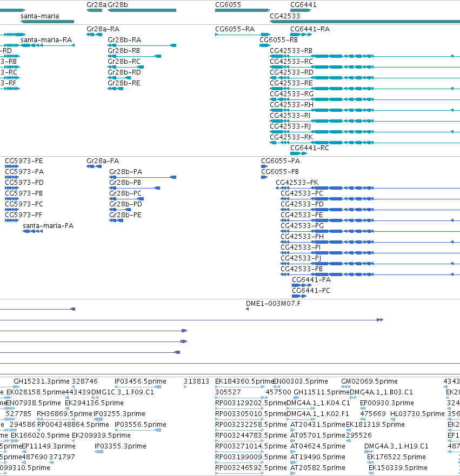Select transcript Gr28a-RA
This screenshot has height=476, width=460.
103,29
